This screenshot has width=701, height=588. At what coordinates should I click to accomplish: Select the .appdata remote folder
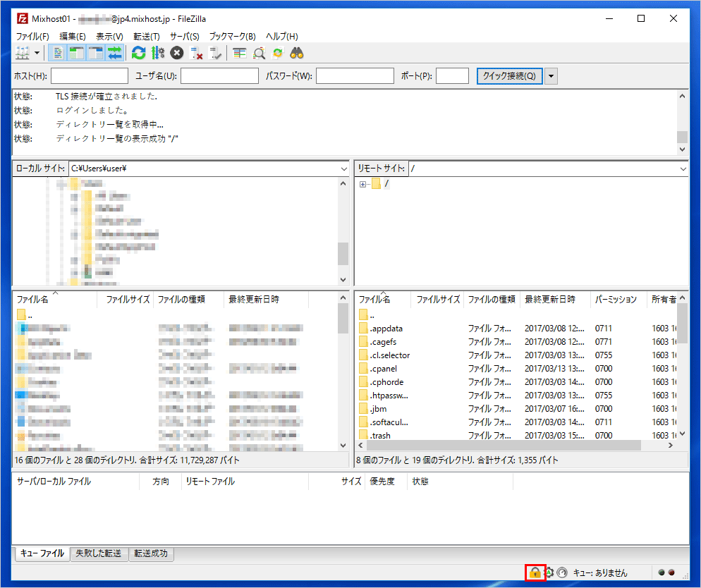(x=386, y=329)
